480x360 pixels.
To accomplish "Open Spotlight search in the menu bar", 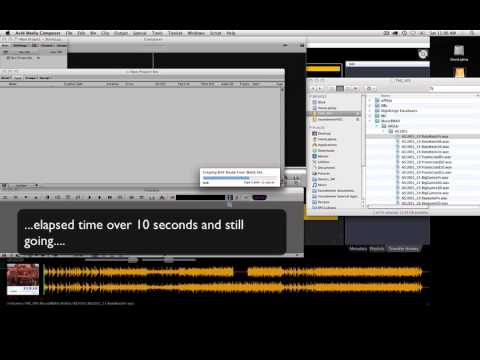I will [x=472, y=33].
